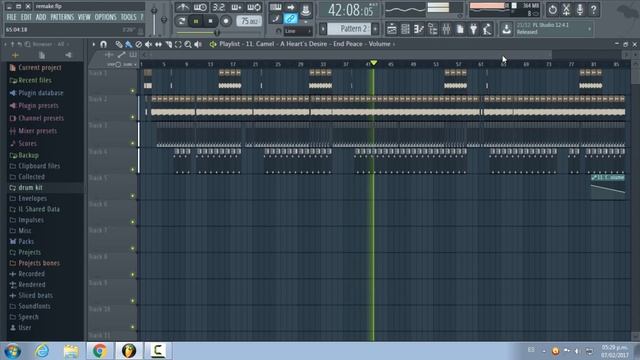Open the piano roll icon

(419, 29)
